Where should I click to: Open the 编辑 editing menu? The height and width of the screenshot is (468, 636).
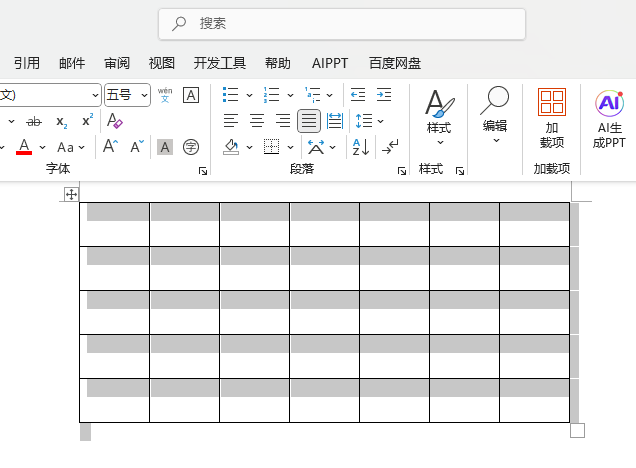495,116
